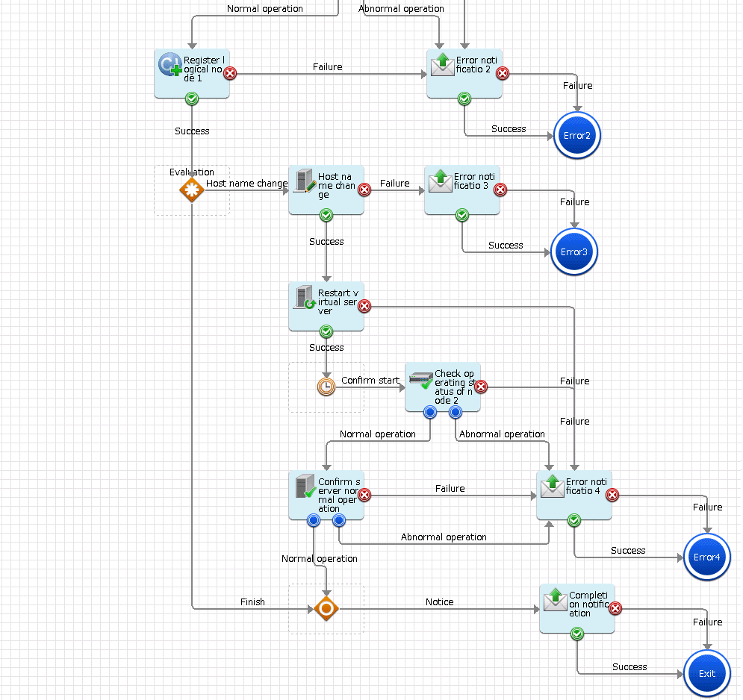743x700 pixels.
Task: Select the Notice arrow label
Action: coord(439,602)
